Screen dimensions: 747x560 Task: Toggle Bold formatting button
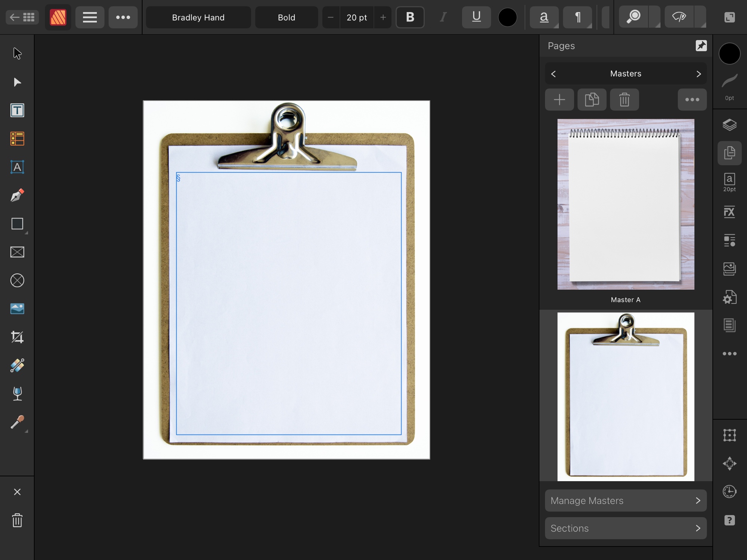coord(410,17)
